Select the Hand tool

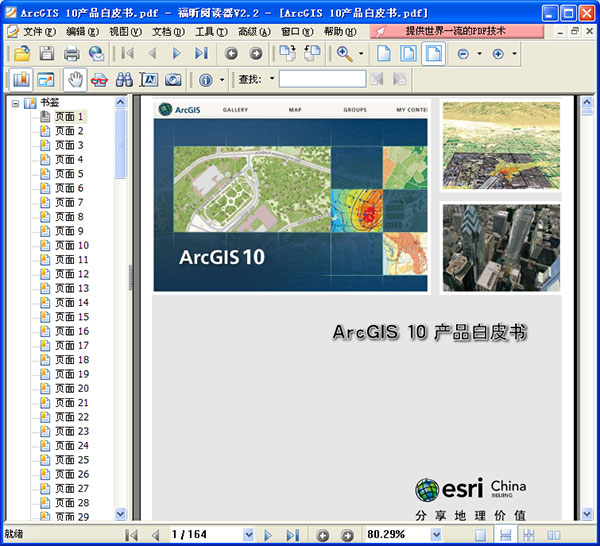(x=75, y=80)
